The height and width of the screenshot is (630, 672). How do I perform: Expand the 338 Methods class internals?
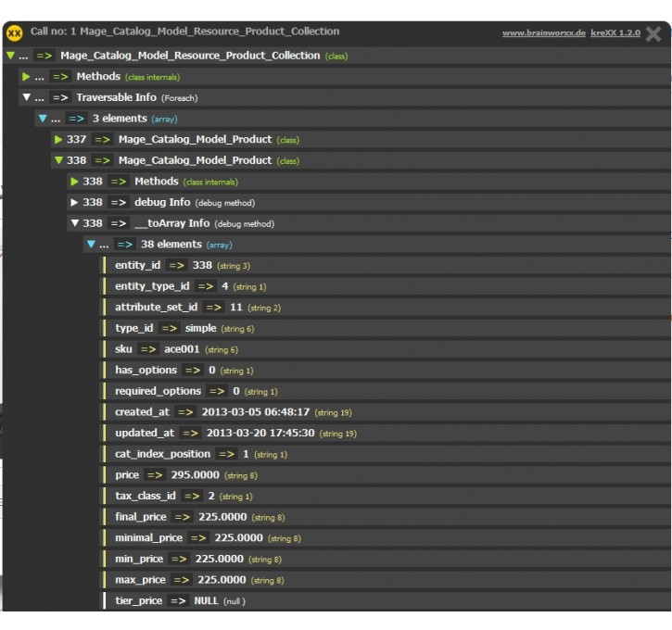tap(74, 182)
